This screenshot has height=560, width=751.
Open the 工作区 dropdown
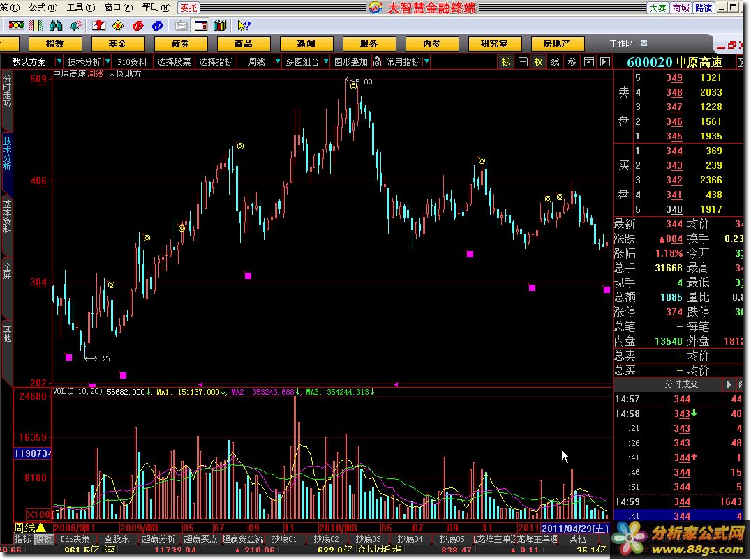(x=644, y=43)
